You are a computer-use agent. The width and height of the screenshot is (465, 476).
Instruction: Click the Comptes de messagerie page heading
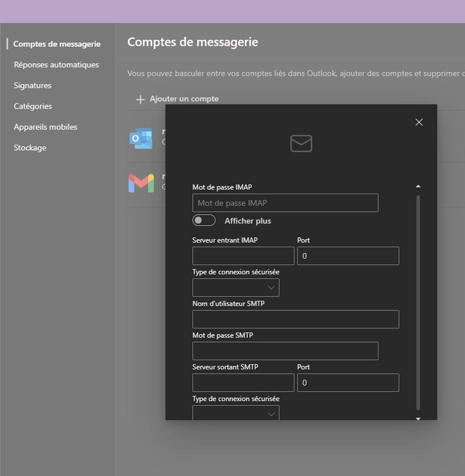tap(193, 42)
